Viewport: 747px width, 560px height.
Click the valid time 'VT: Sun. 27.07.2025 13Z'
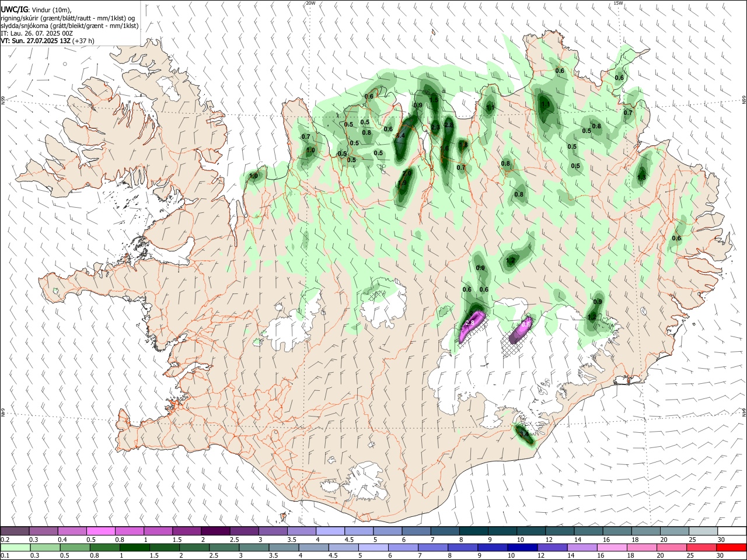coord(36,41)
